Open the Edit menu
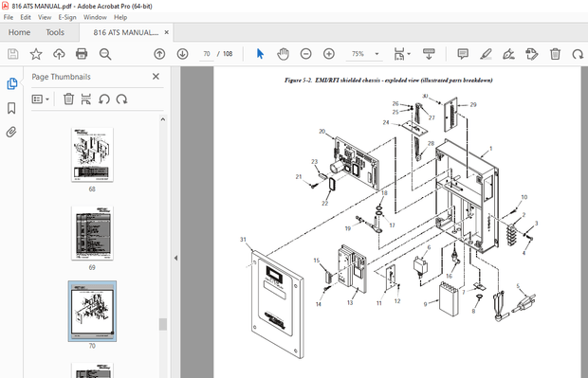 [x=26, y=17]
